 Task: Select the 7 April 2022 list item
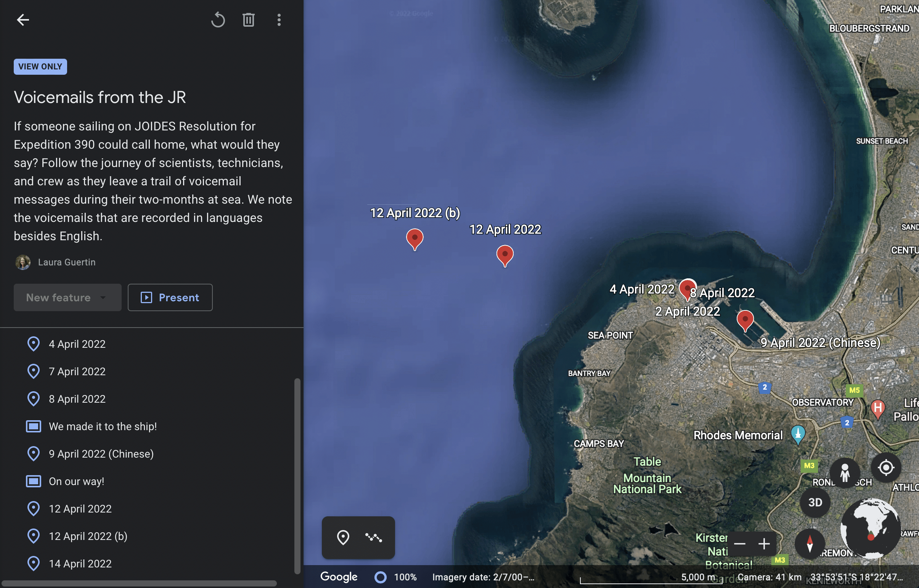[153, 371]
